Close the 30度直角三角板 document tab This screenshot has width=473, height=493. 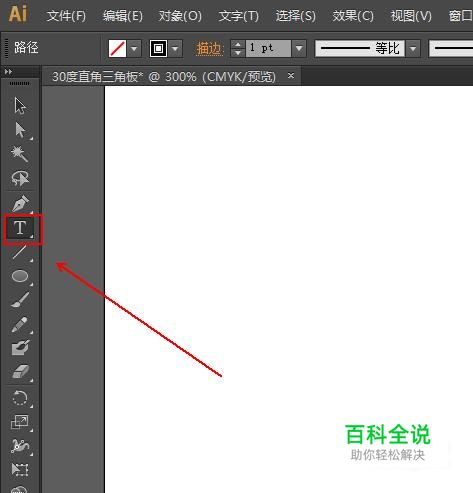(291, 76)
